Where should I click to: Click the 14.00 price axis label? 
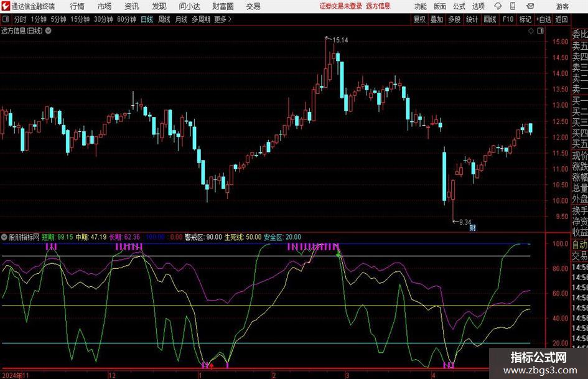point(560,73)
